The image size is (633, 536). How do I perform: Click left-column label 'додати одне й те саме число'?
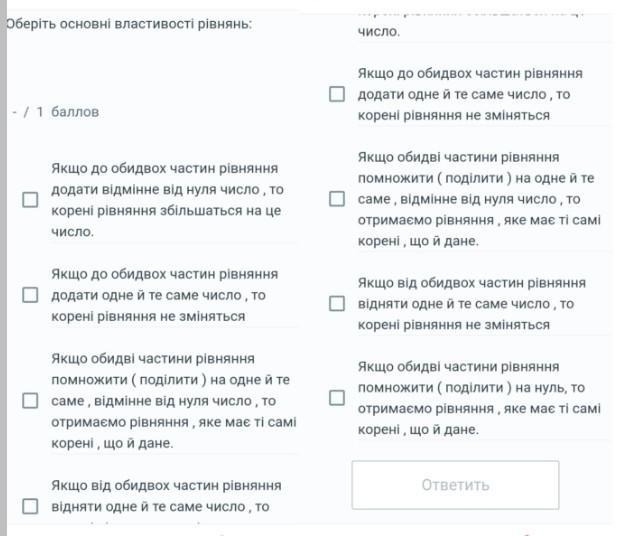(158, 295)
